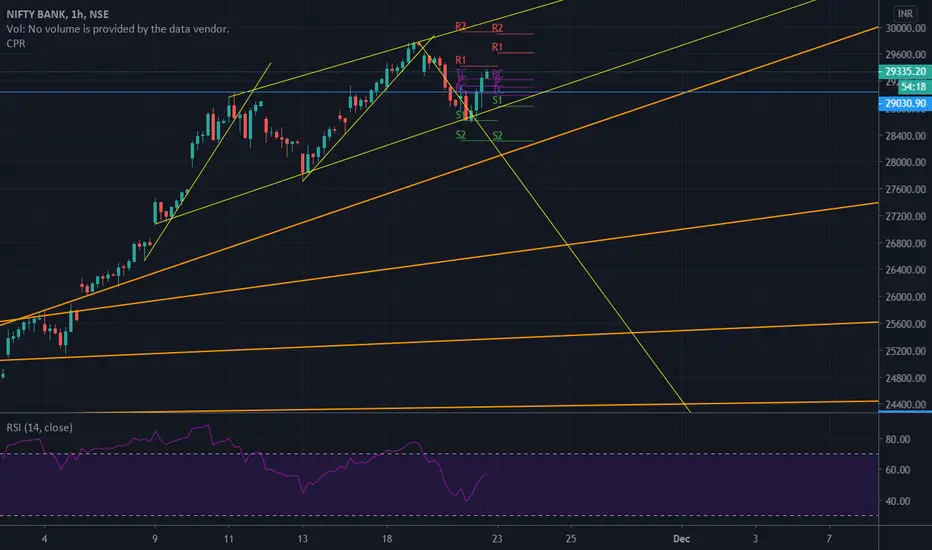This screenshot has width=932, height=550.
Task: Click the 29600.00 price axis label
Action: tap(905, 54)
